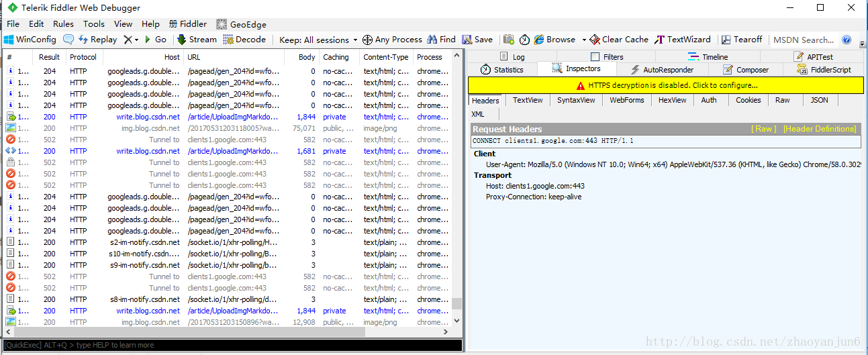Image resolution: width=868 pixels, height=355 pixels.
Task: Sort sessions by the Protocol column header
Action: (83, 57)
